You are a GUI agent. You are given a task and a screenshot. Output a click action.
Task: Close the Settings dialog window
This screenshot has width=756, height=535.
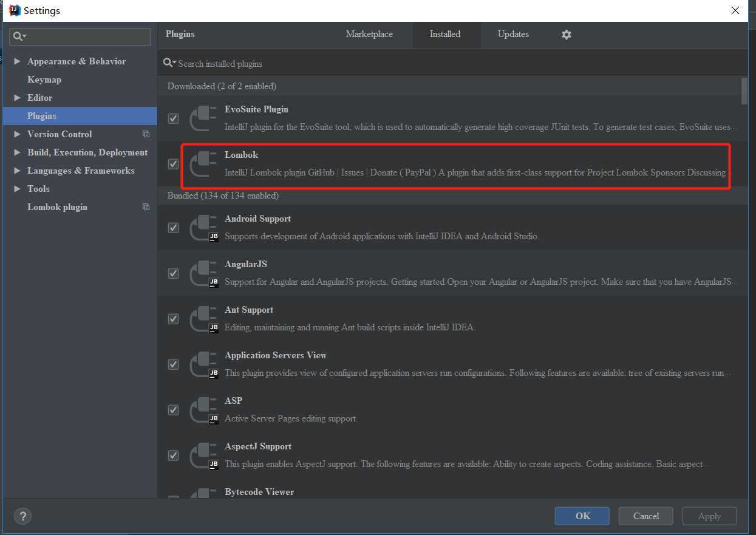[735, 10]
